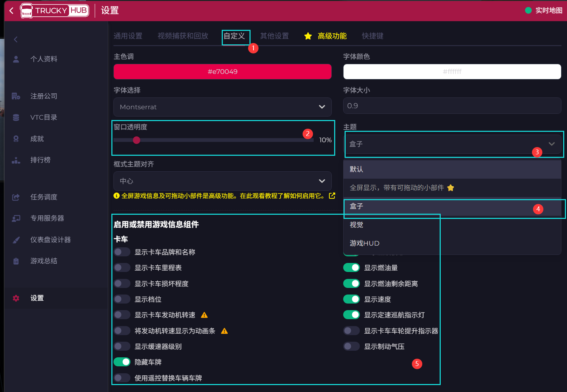Turn off 显示燃油量 switch
Viewport: 567px width, 392px height.
[x=352, y=268]
